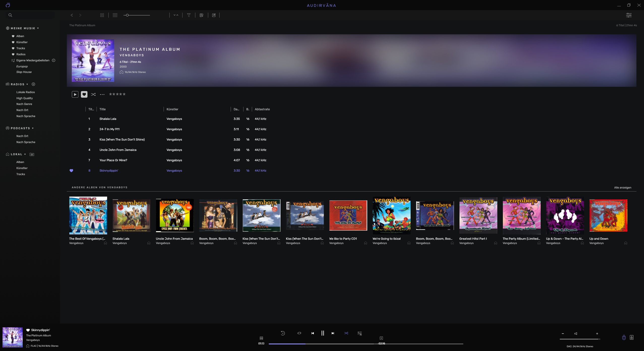Select track Uncle John From Jamaica
This screenshot has width=644, height=351.
coord(118,150)
